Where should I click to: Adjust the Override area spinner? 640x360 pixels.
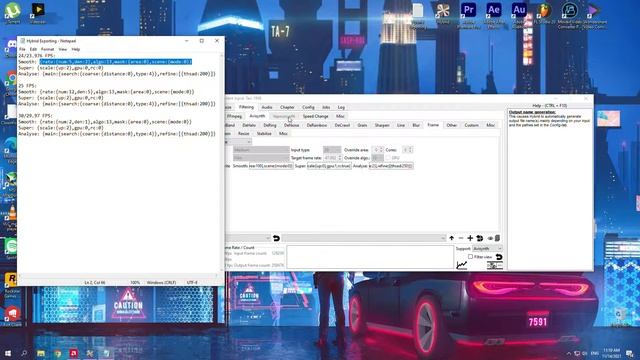click(x=378, y=150)
